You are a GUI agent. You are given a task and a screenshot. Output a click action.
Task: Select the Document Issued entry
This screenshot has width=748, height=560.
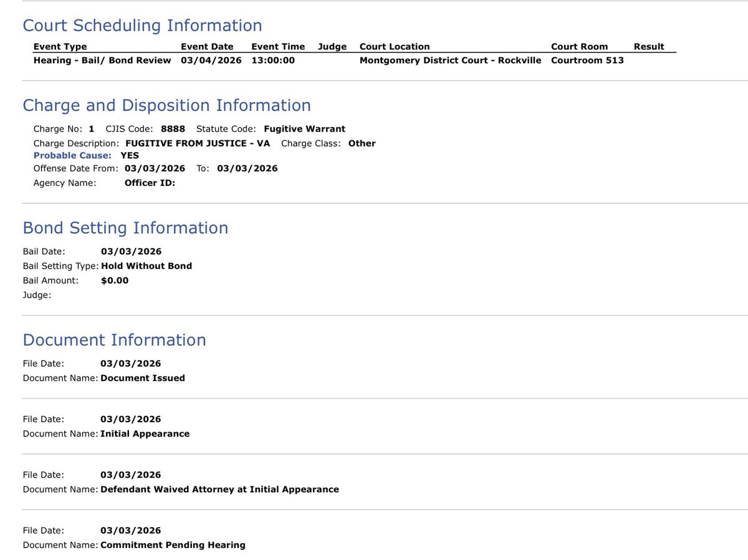pos(143,378)
